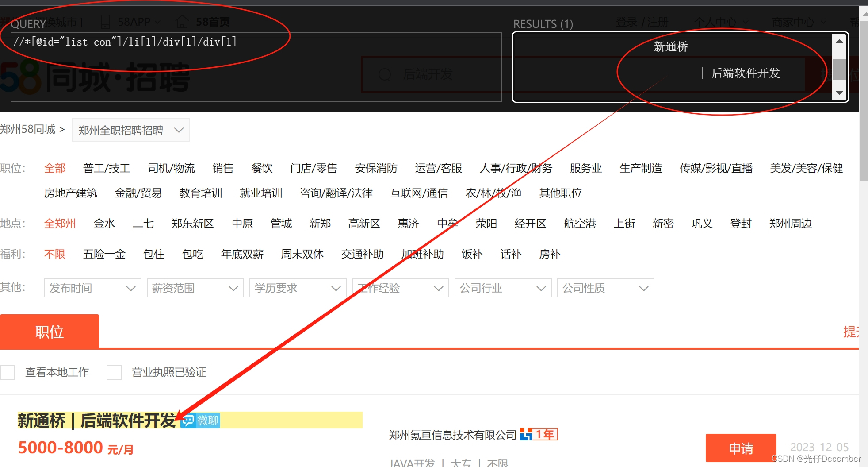Click the company verification badge icon
The width and height of the screenshot is (868, 467).
pyautogui.click(x=539, y=434)
